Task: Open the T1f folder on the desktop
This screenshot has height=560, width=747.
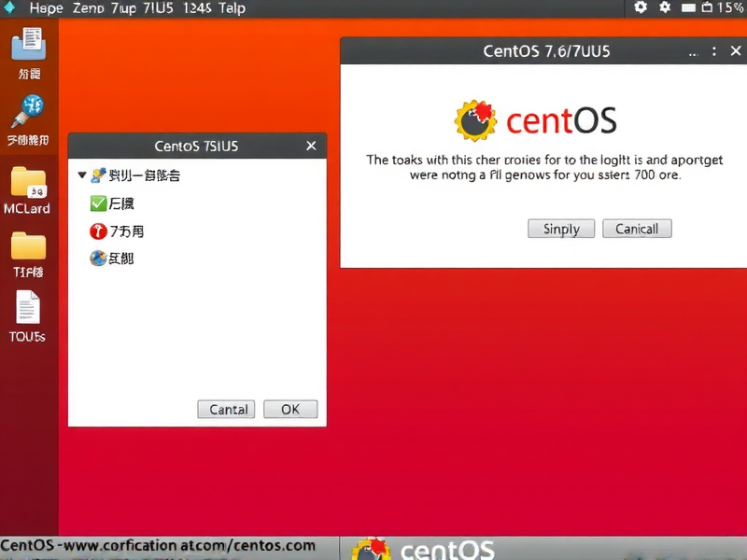Action: (27, 247)
